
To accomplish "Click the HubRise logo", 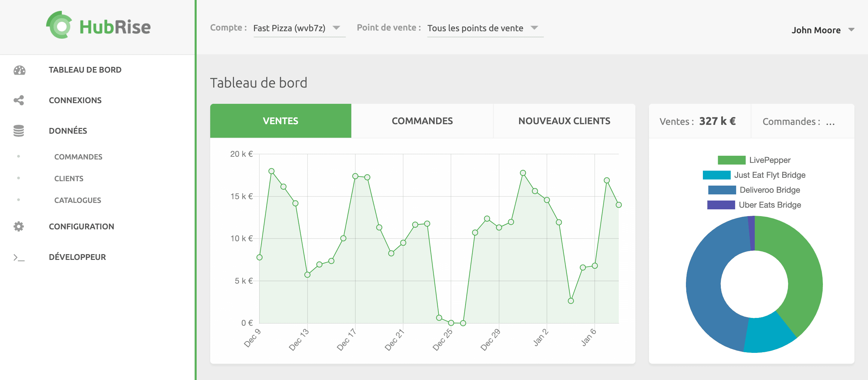I will pos(98,26).
